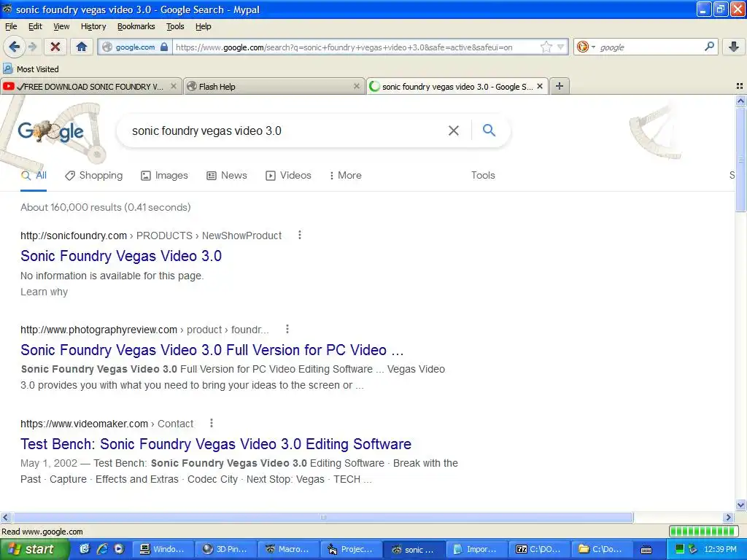The height and width of the screenshot is (560, 747).
Task: Stop page loading with red X button
Action: pyautogui.click(x=55, y=47)
